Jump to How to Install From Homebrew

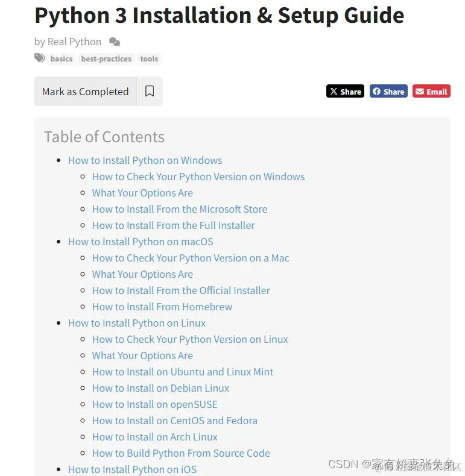tap(162, 307)
